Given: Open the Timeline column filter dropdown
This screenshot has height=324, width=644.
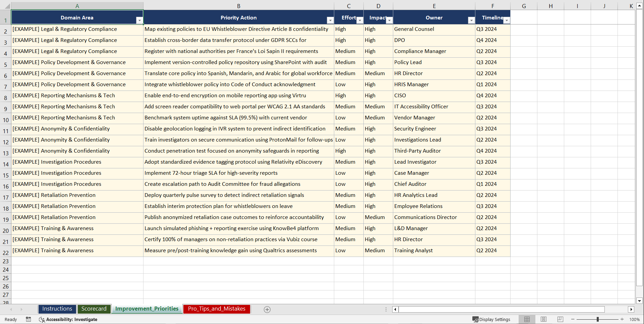Looking at the screenshot, I should 507,20.
